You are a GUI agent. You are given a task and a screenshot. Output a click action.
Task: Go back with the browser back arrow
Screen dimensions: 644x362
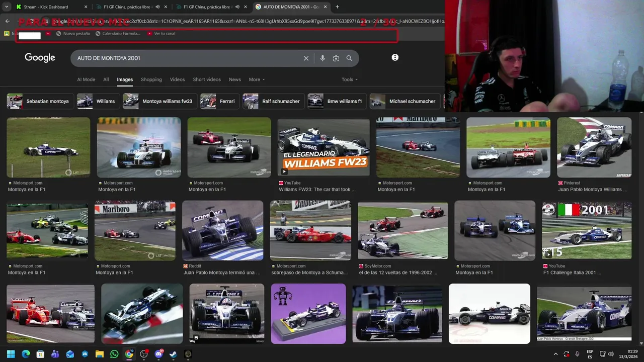[7, 21]
